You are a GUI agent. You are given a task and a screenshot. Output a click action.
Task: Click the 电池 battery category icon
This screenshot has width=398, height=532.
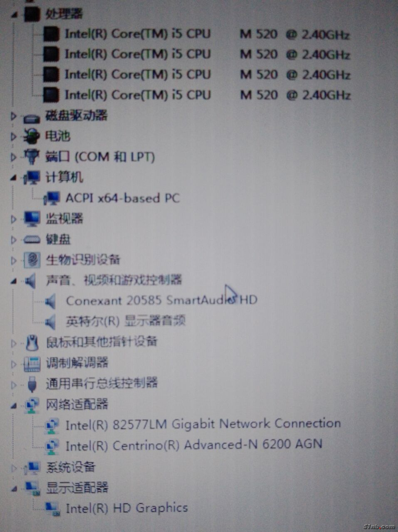click(32, 136)
